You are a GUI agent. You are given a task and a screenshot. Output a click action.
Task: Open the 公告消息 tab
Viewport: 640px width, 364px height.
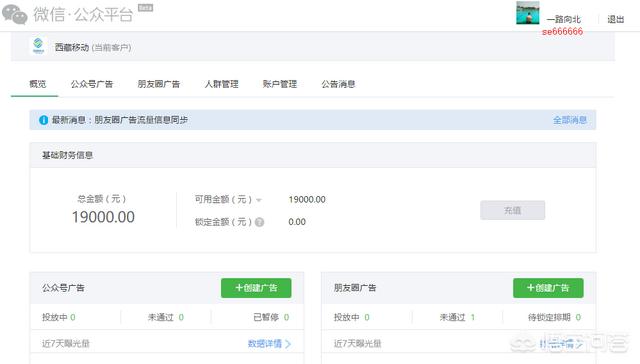click(x=338, y=84)
